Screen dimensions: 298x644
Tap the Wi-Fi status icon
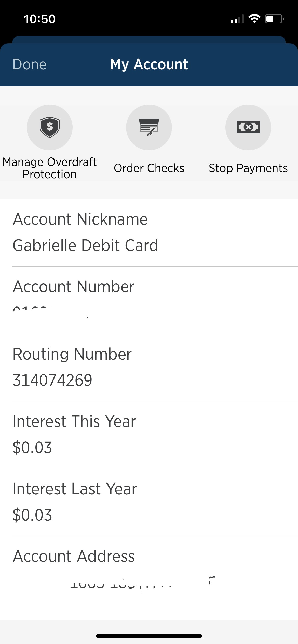tap(254, 19)
